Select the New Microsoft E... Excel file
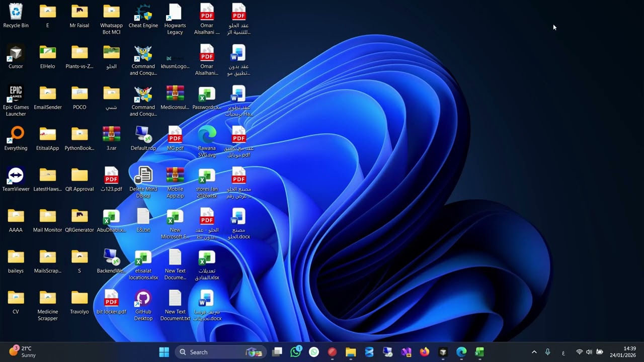This screenshot has height=362, width=644. 175,224
